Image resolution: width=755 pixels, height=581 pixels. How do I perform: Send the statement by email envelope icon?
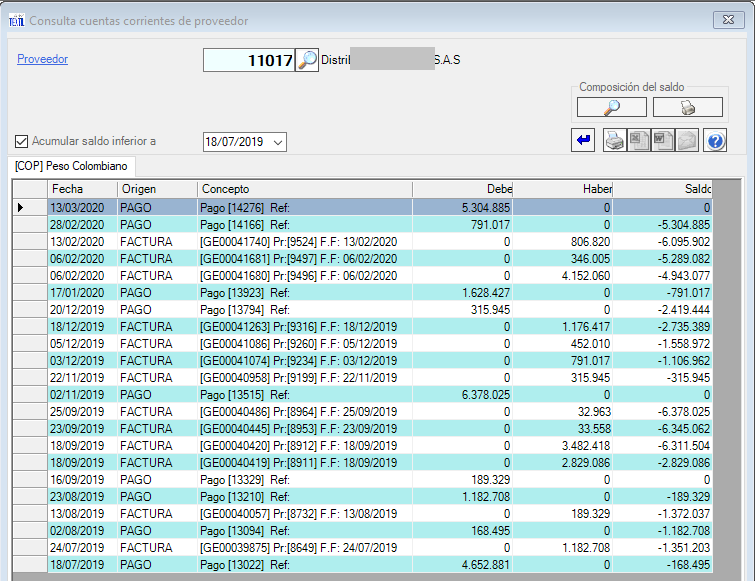[687, 141]
